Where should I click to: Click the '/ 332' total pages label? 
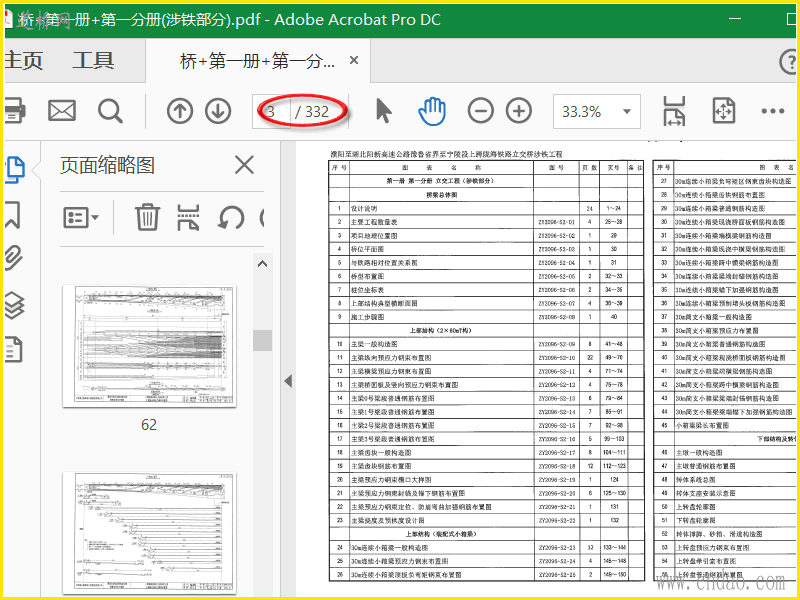[x=312, y=112]
